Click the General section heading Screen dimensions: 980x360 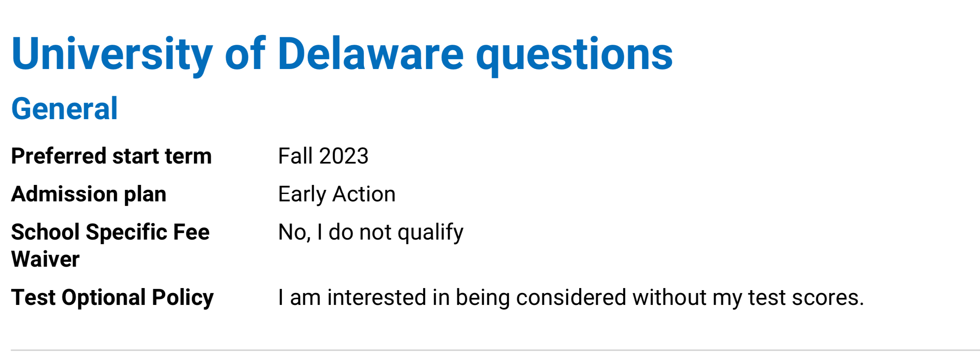tap(64, 109)
